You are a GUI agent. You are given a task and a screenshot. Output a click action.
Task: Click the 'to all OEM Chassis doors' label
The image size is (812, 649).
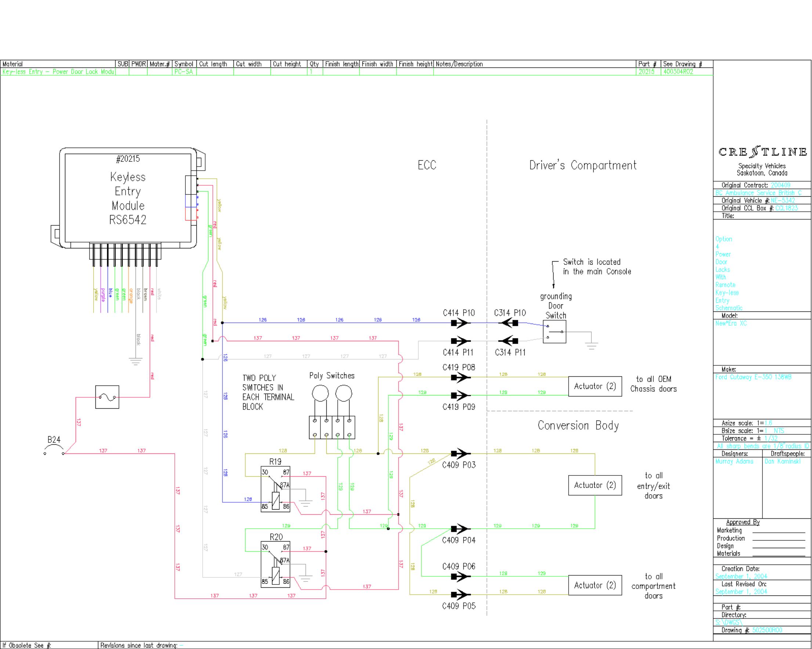pos(653,384)
